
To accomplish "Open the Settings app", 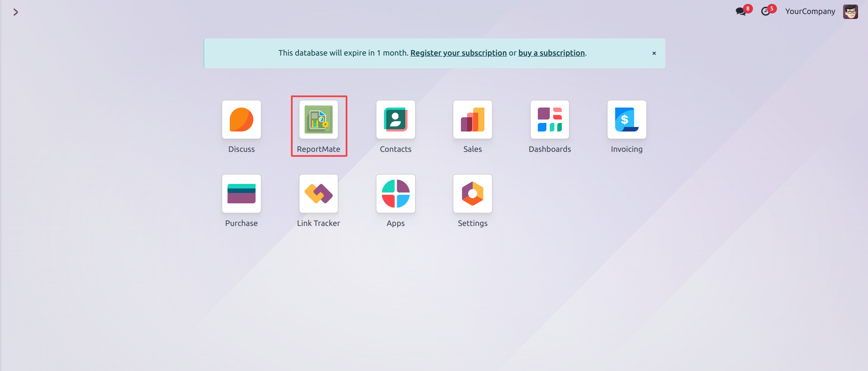I will click(472, 194).
